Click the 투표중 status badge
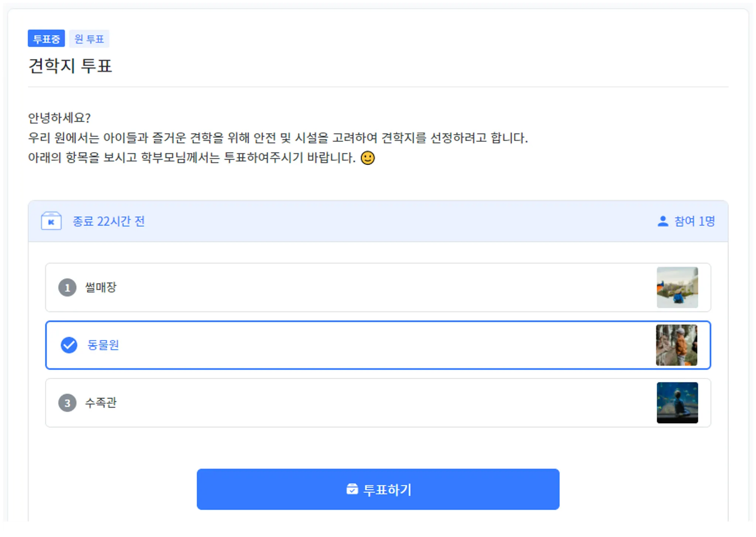The width and height of the screenshot is (756, 537). [x=46, y=38]
